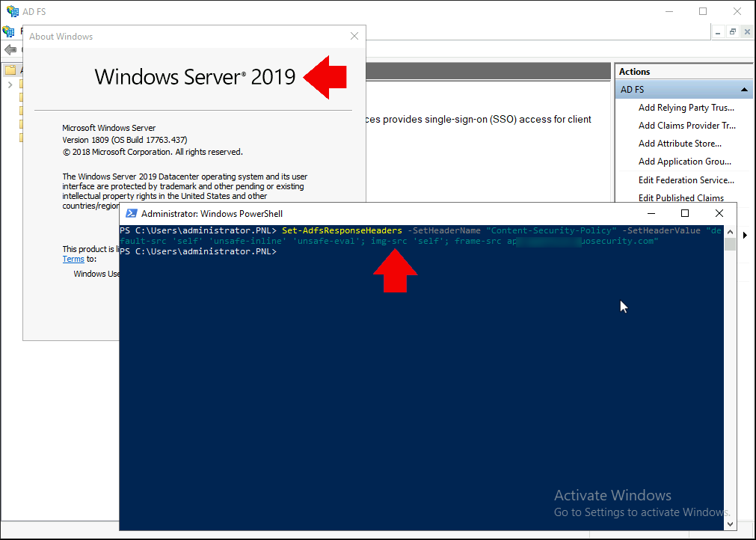Click the Version 1809 build text
Viewport: 756px width, 540px height.
(125, 140)
